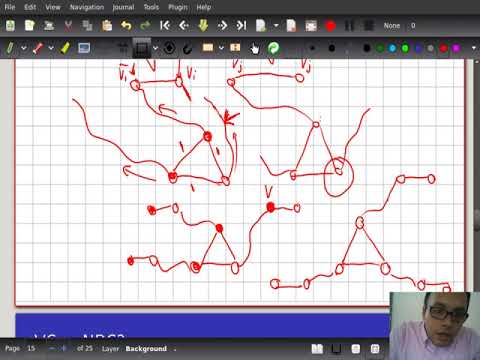Toggle presentation mode icon
This screenshot has height=360, width=480.
[337, 349]
